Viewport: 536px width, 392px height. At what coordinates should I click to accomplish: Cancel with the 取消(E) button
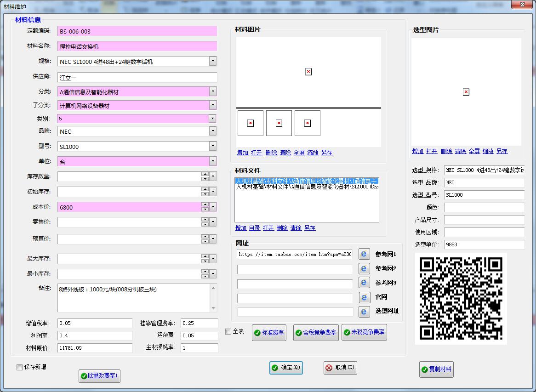point(341,368)
